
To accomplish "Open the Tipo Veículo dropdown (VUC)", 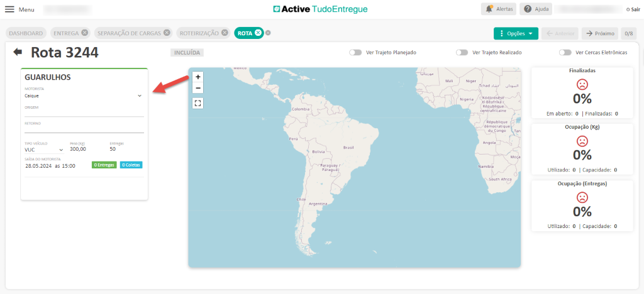I will (44, 150).
